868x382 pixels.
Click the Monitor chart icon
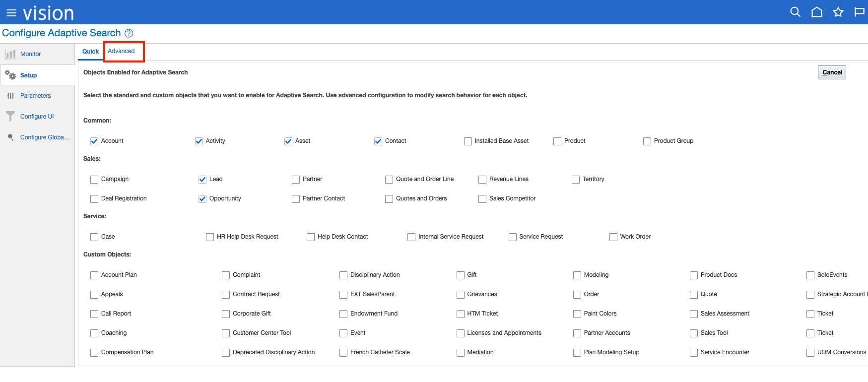click(x=10, y=54)
